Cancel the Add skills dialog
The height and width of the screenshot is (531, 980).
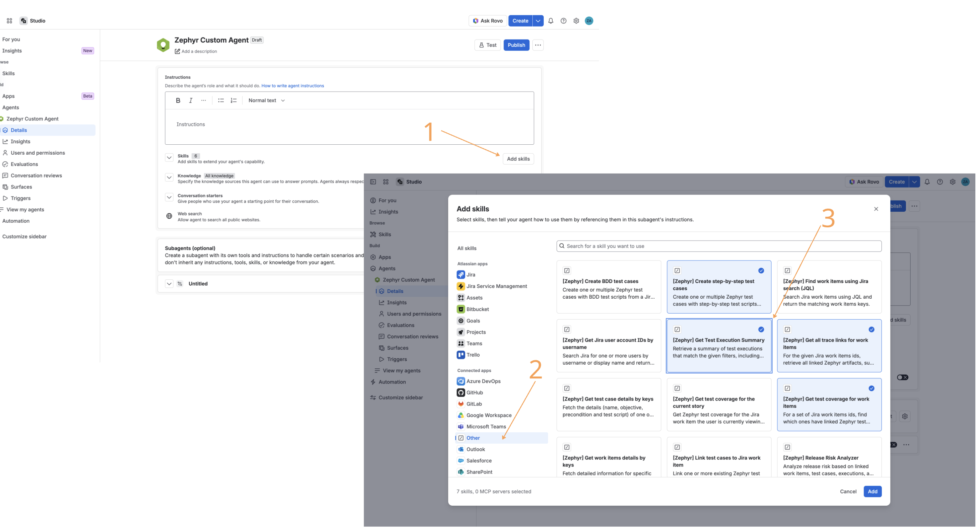[848, 492]
